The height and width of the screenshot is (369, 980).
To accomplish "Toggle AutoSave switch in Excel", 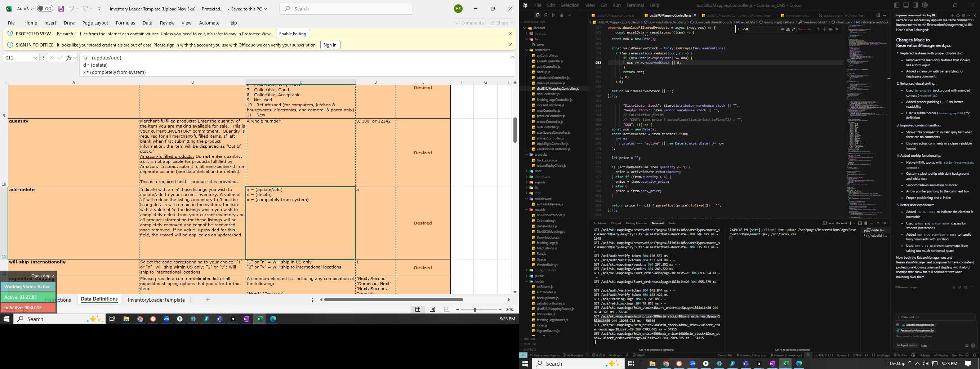I will coord(45,8).
